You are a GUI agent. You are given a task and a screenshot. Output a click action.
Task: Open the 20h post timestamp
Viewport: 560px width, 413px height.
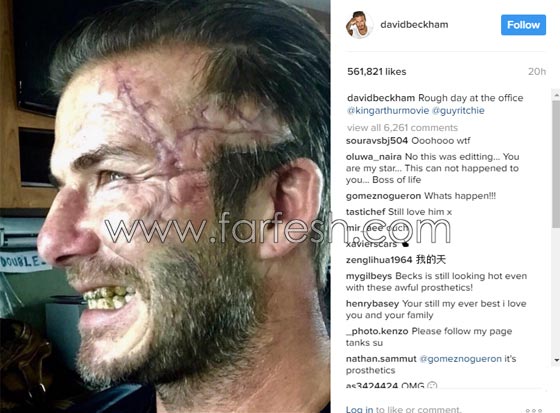tap(537, 71)
